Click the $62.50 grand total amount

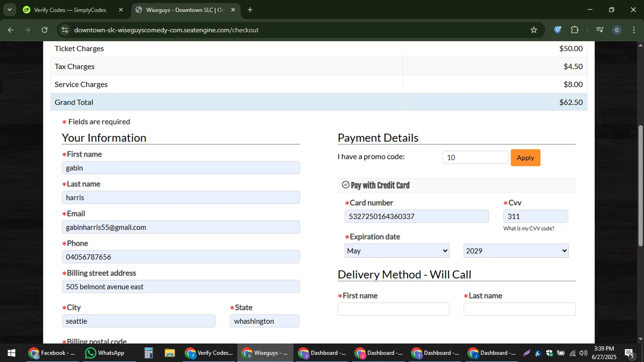(571, 102)
